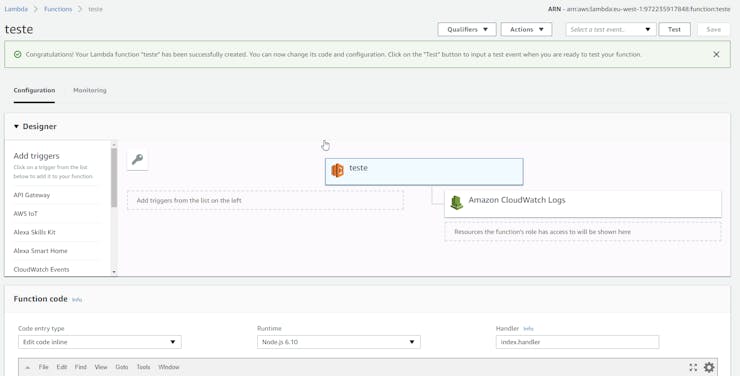Select the teste function box in Designer
Screen dimensions: 740x376
point(424,171)
